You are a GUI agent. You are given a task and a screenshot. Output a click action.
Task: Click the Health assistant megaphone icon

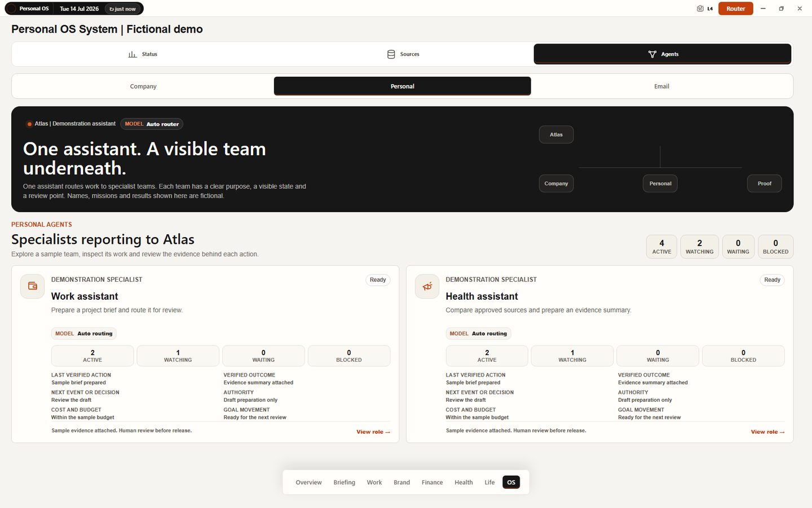pos(427,286)
